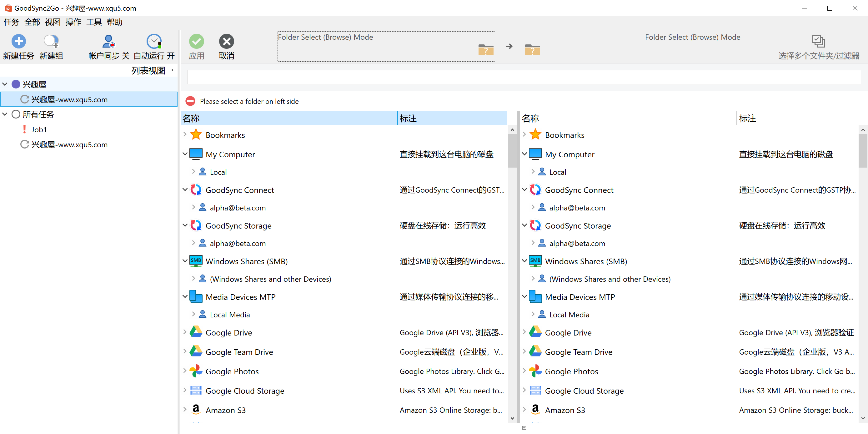The height and width of the screenshot is (434, 868).
Task: Click the left pane vertical scrollbar thumb
Action: pyautogui.click(x=512, y=151)
